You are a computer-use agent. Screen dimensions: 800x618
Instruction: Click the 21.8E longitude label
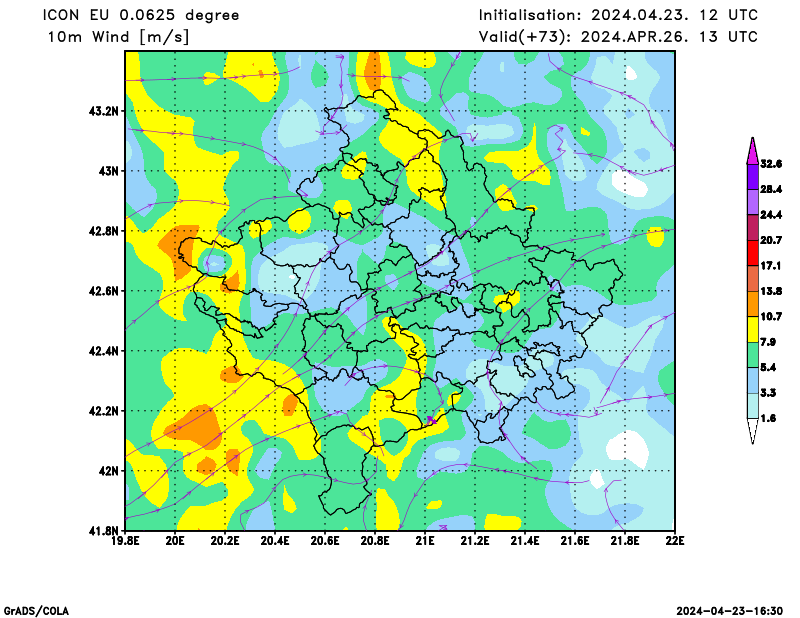625,541
